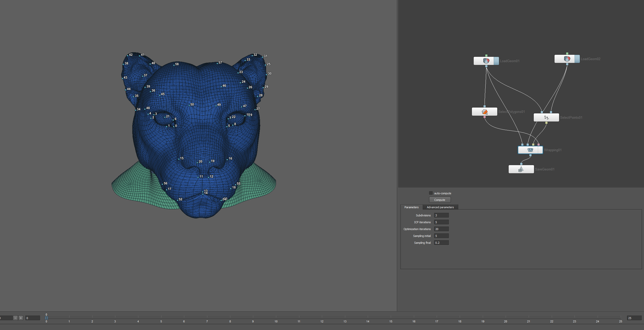Select the SaveGeom01 node icon
Screen dimensions: 644x330
coord(521,169)
